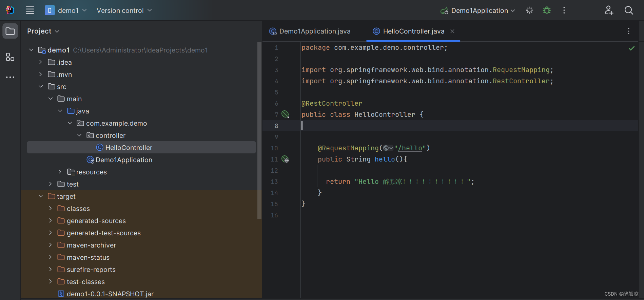The width and height of the screenshot is (644, 300).
Task: Select the surefire-reports folder name
Action: pyautogui.click(x=91, y=270)
